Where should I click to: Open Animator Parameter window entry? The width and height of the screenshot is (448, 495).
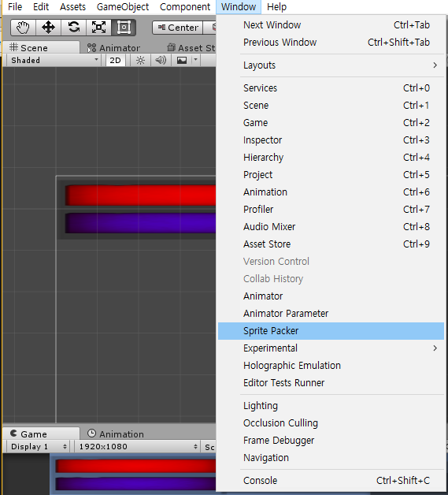[331, 314]
